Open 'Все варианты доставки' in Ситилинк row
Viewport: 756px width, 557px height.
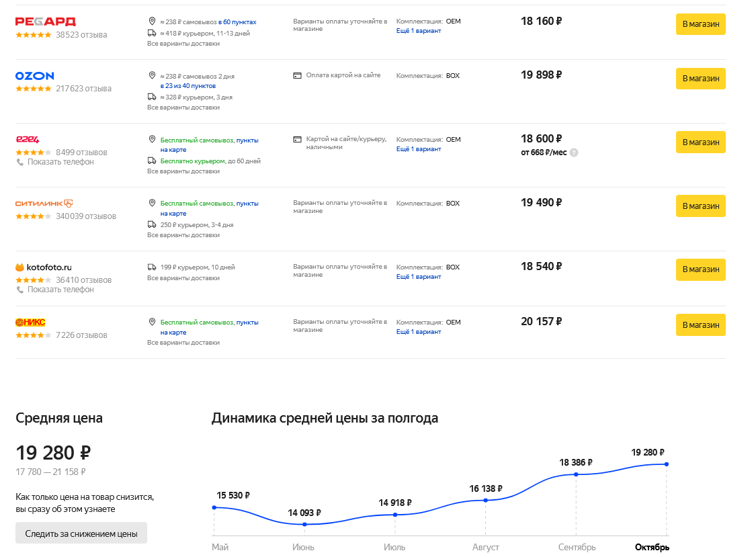point(183,235)
